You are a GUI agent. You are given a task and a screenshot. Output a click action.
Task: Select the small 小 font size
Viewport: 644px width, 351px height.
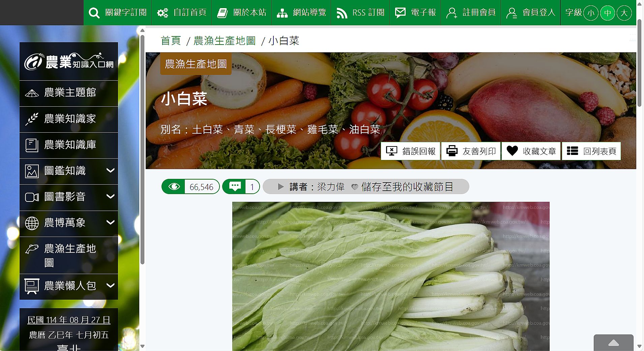pyautogui.click(x=591, y=13)
